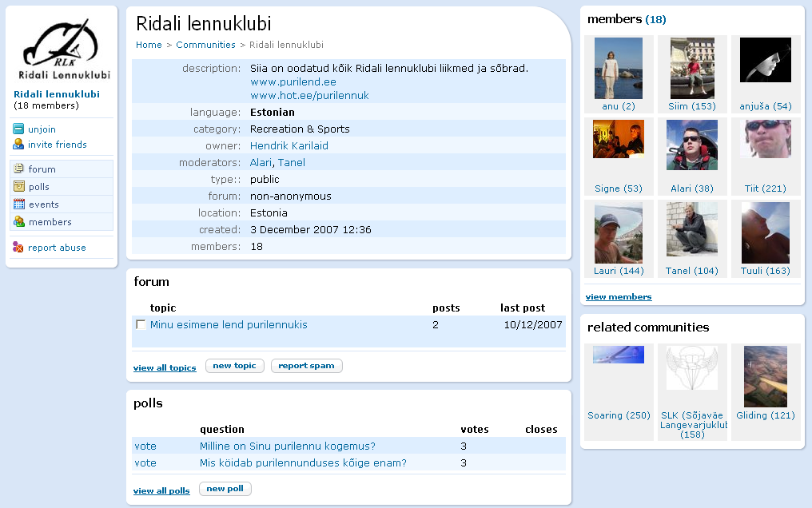Click the Tiit (221) name link
The height and width of the screenshot is (508, 812).
pyautogui.click(x=766, y=189)
